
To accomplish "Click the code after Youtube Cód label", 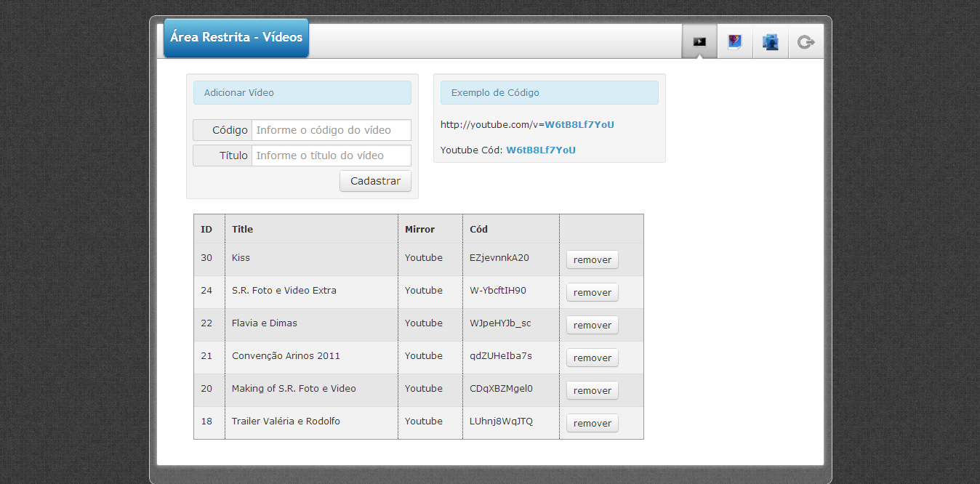I will (x=541, y=150).
